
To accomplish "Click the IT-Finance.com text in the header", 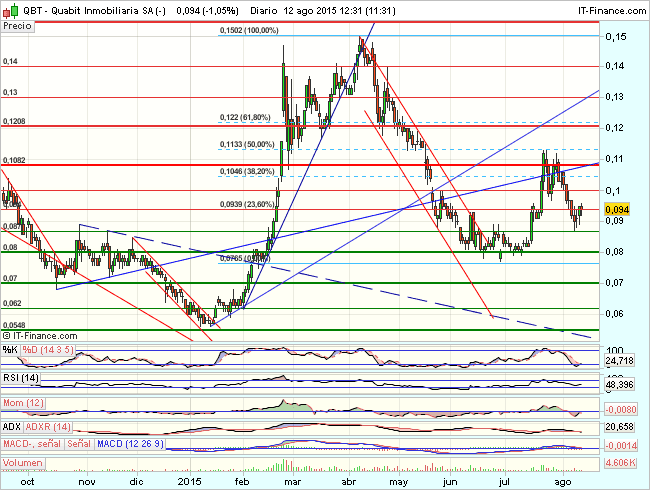I will point(612,11).
